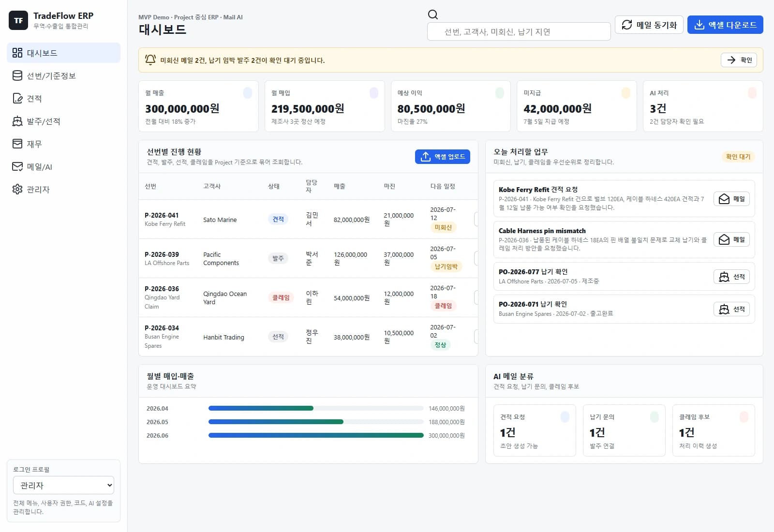Click the upload icon in 엑셀 업로드
This screenshot has width=774, height=532.
pyautogui.click(x=426, y=157)
